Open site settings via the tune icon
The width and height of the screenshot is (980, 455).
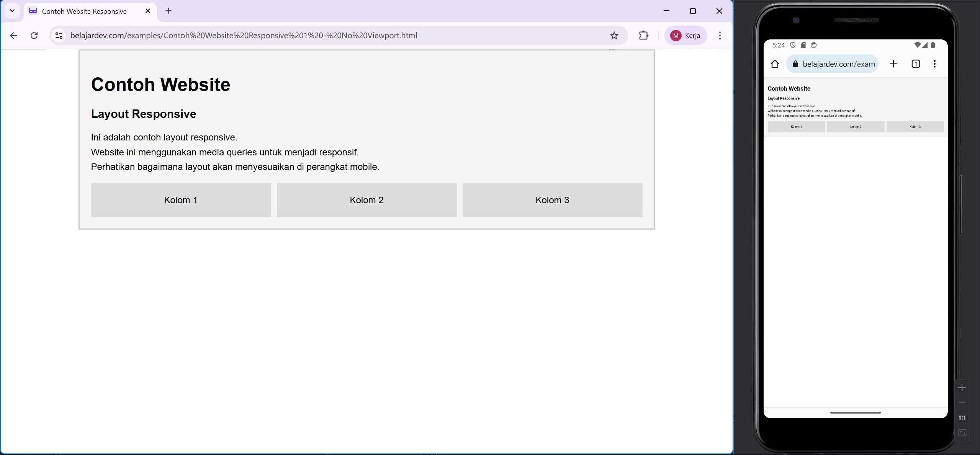coord(59,35)
